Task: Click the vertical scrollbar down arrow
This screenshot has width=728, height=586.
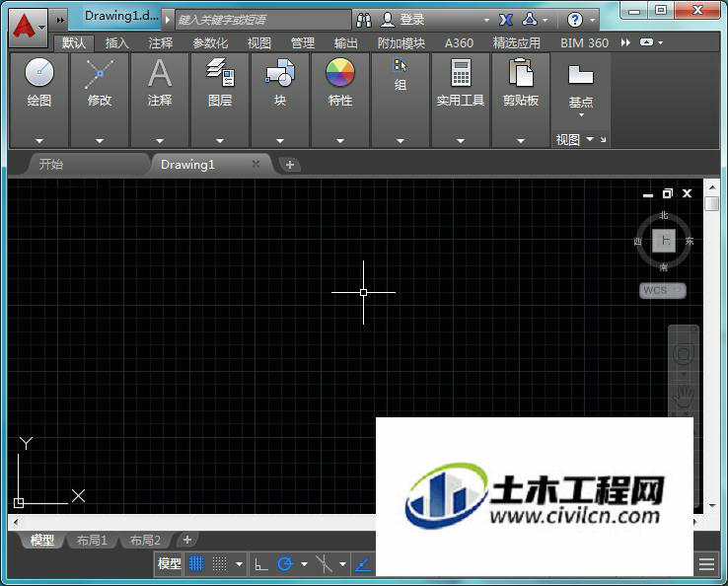Action: click(x=712, y=506)
